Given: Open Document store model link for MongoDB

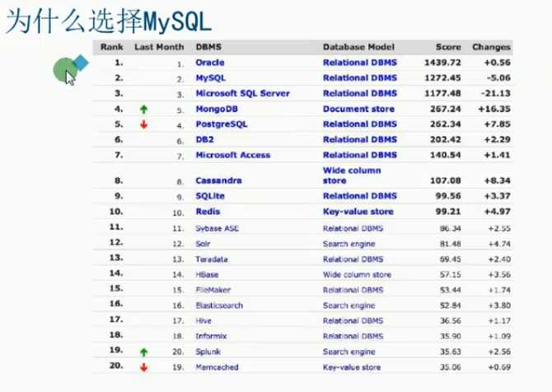Looking at the screenshot, I should pyautogui.click(x=358, y=109).
